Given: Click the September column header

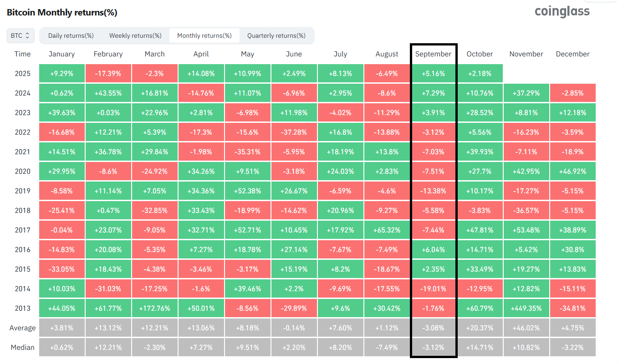Looking at the screenshot, I should click(433, 54).
